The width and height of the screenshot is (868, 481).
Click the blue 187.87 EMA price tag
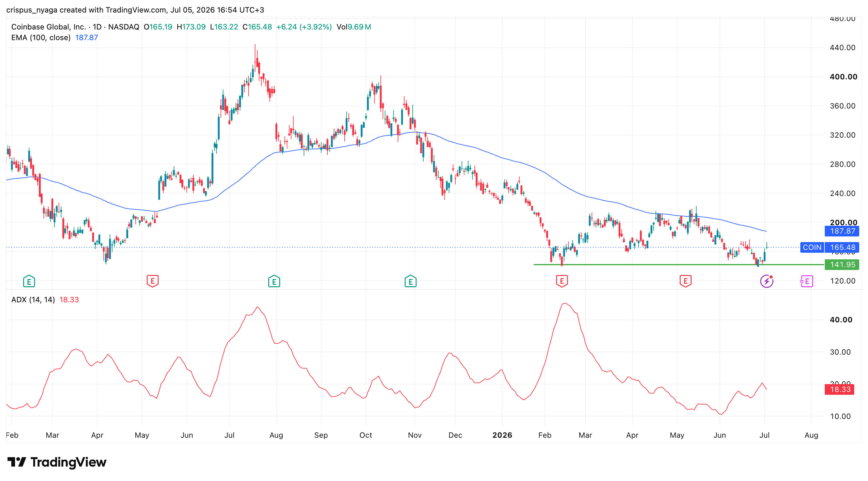(842, 231)
